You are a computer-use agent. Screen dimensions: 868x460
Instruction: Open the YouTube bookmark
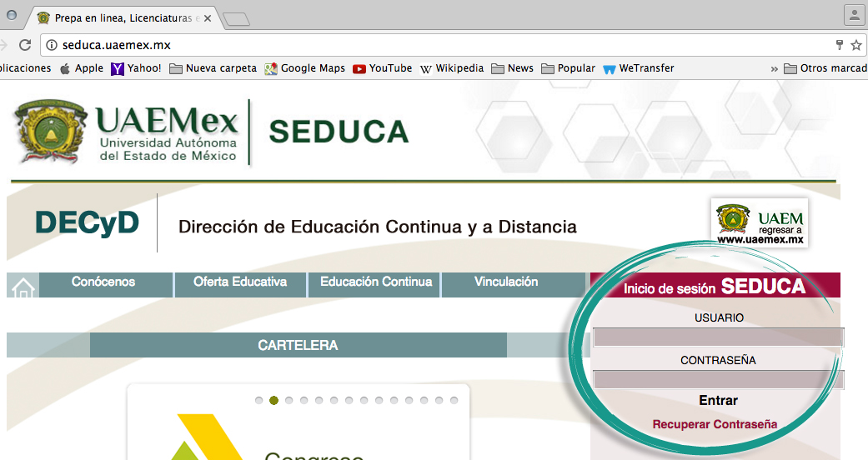pos(383,68)
